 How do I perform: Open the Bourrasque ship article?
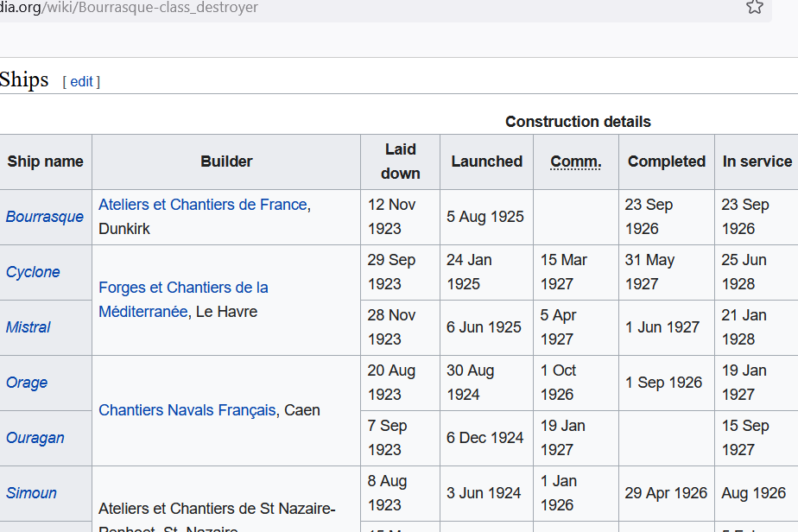(x=45, y=217)
